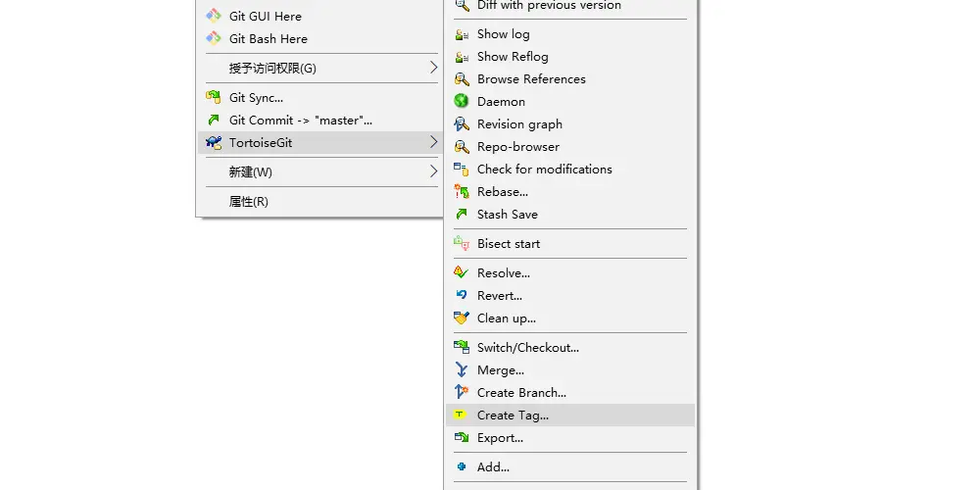Expand the 新建(W) submenu arrow
The height and width of the screenshot is (490, 980).
[433, 171]
